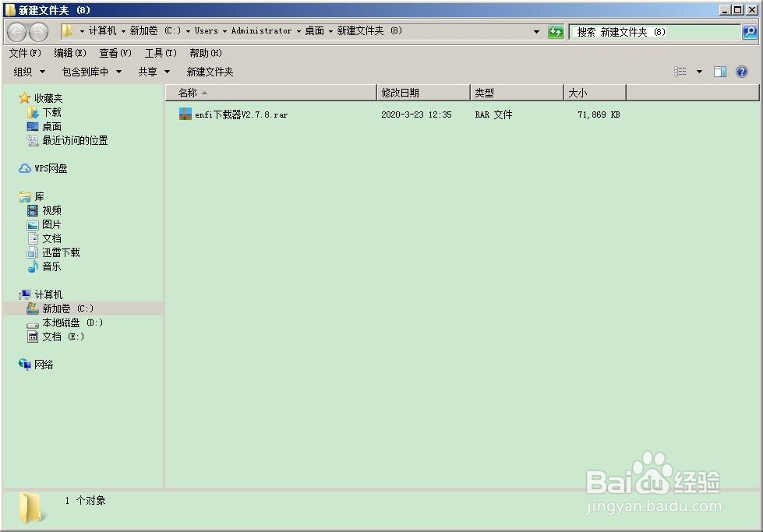763x532 pixels.
Task: Select the RAR file icon of enfi下载器V2.7.8.rar
Action: pyautogui.click(x=185, y=115)
